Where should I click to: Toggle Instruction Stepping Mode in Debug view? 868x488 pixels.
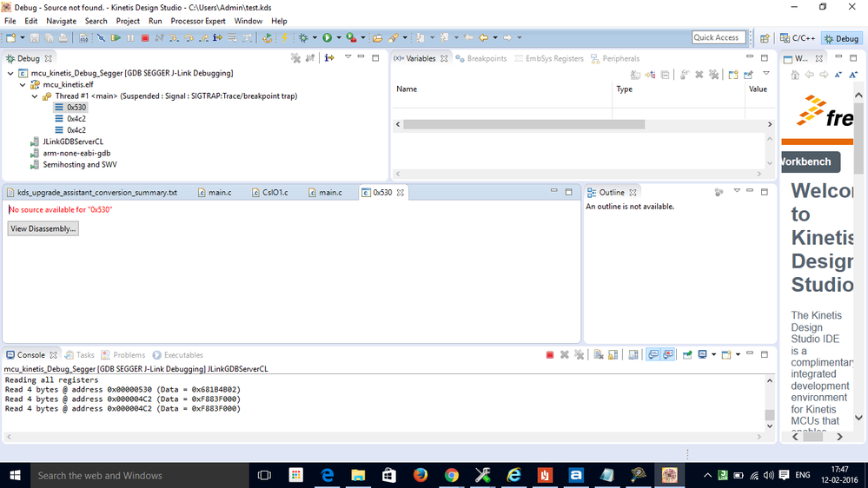coord(329,58)
